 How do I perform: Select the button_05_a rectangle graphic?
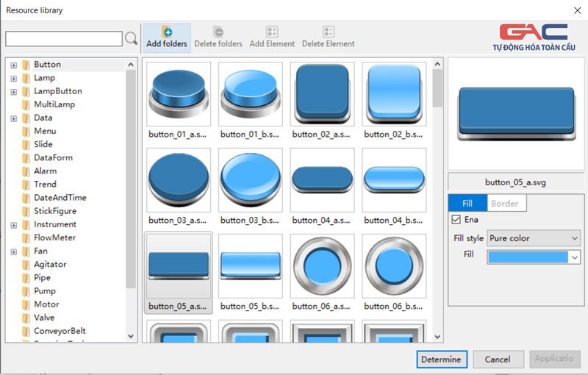coord(179,266)
